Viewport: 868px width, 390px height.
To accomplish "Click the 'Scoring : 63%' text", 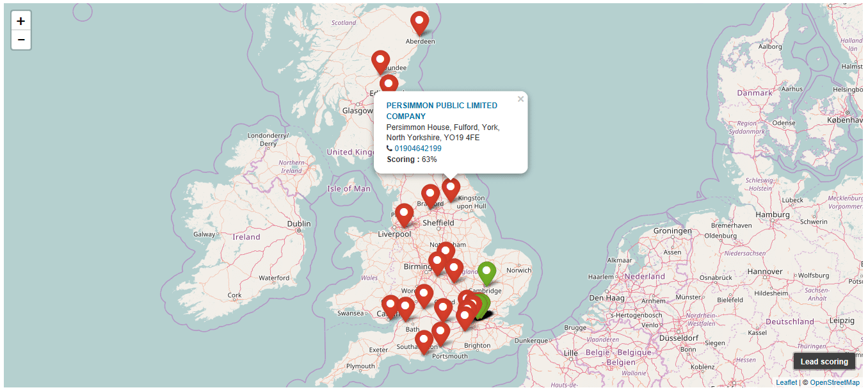I will 412,159.
